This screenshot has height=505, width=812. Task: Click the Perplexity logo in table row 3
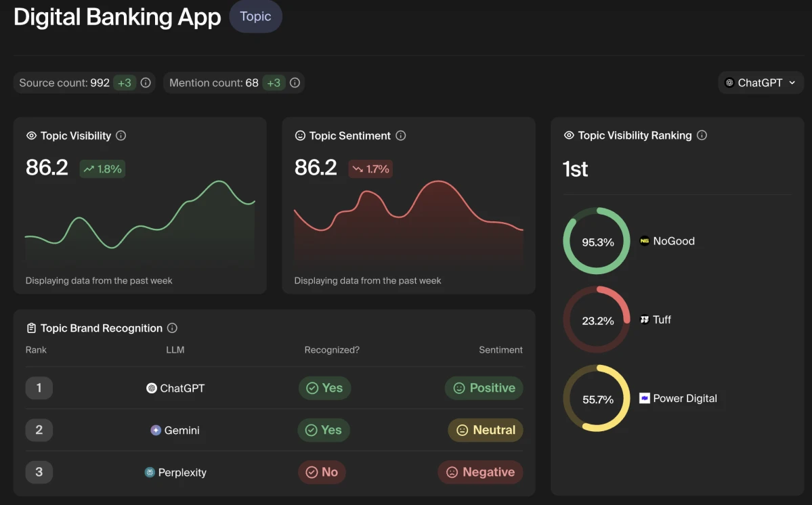tap(150, 472)
